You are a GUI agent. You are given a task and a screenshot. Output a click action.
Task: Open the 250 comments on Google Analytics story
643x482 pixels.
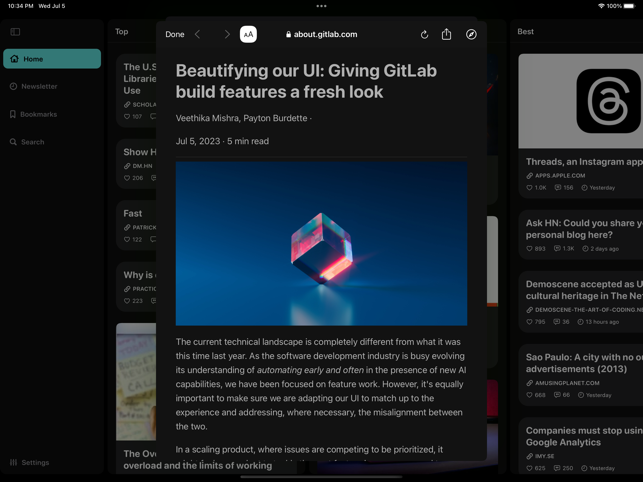click(563, 468)
